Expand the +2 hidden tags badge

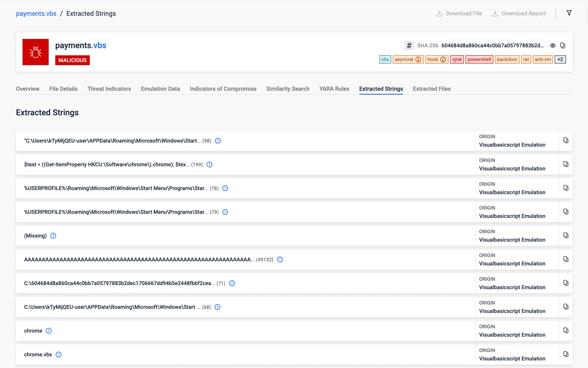560,59
